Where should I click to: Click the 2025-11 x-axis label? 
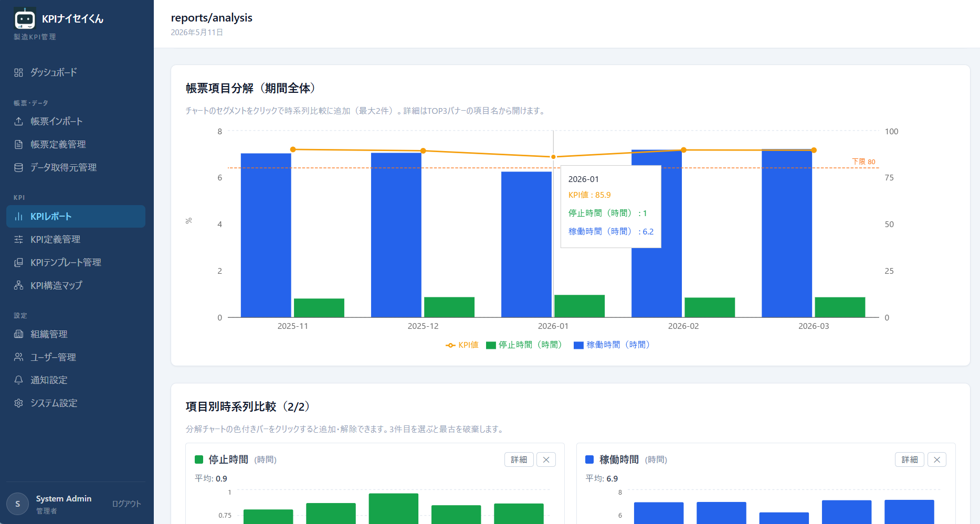(x=293, y=326)
